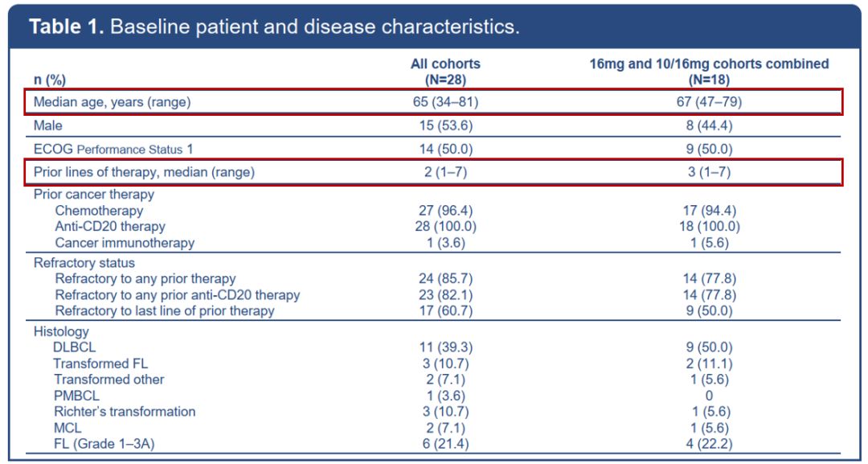Select the "Male" row label
The image size is (868, 464).
(48, 125)
